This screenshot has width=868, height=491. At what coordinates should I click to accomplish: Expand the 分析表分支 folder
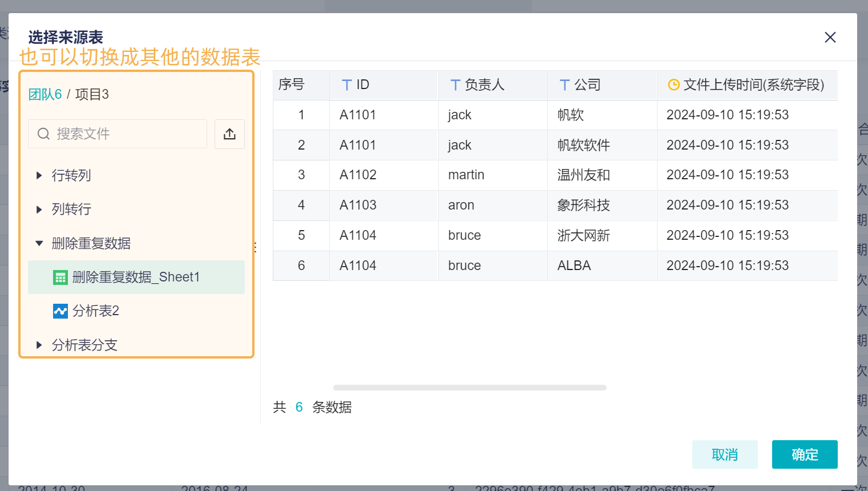point(39,345)
